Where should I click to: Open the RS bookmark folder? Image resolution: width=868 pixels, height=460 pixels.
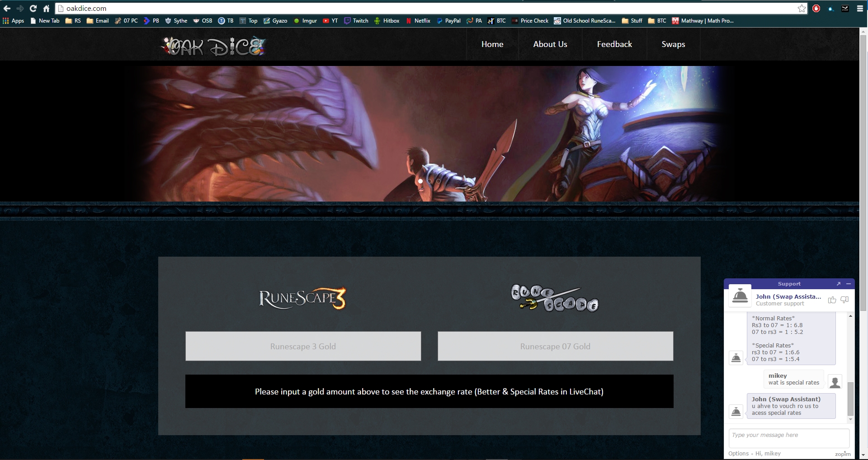[x=73, y=21]
